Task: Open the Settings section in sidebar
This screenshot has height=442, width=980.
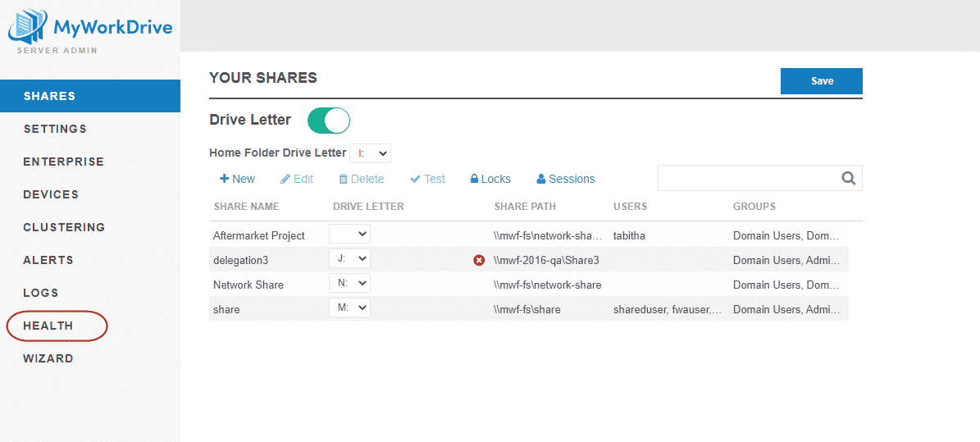Action: [x=55, y=129]
